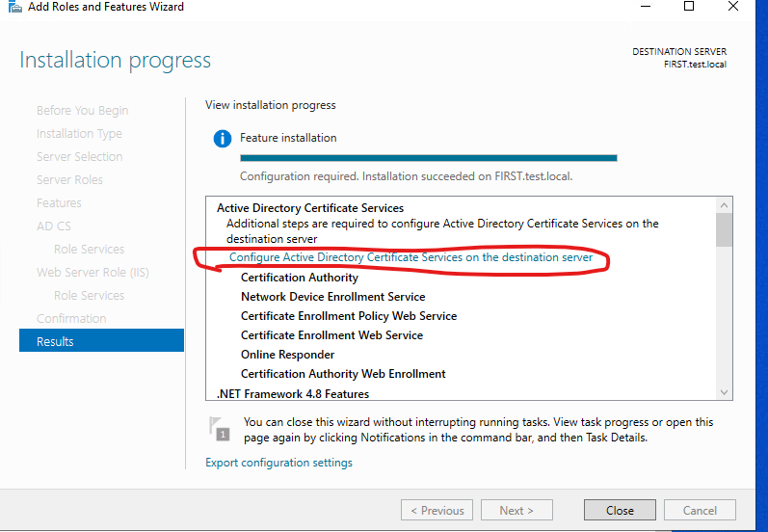Click Network Device Enrollment Service entry
Image resolution: width=768 pixels, height=532 pixels.
pos(333,297)
